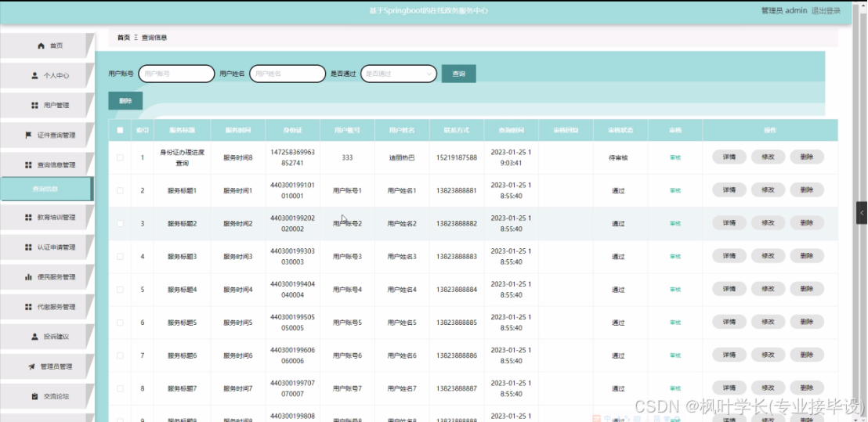This screenshot has width=868, height=422.
Task: Go to 首页 via the breadcrumb
Action: (124, 38)
